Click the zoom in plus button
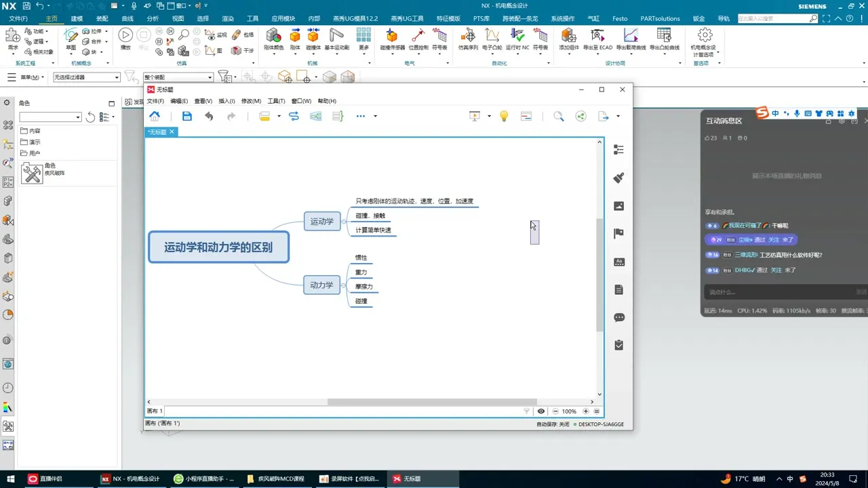Screen dimensions: 868x488 coord(586,411)
